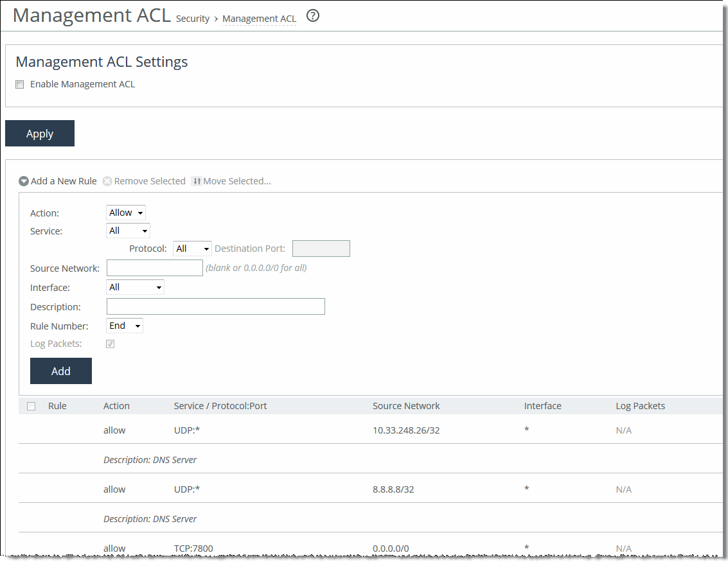Click the Source Network column header
Viewport: 728px width, 562px height.
406,406
